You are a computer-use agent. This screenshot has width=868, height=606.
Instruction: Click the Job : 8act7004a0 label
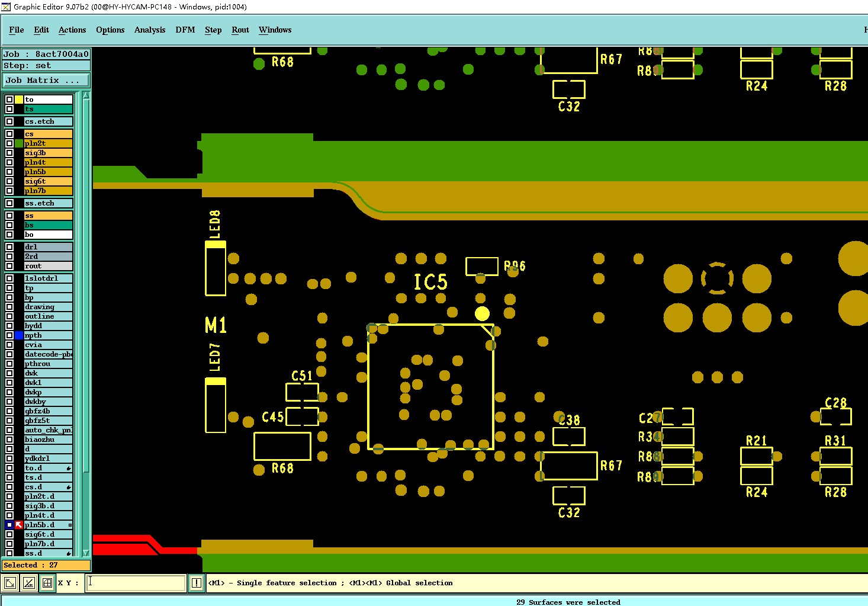click(46, 54)
